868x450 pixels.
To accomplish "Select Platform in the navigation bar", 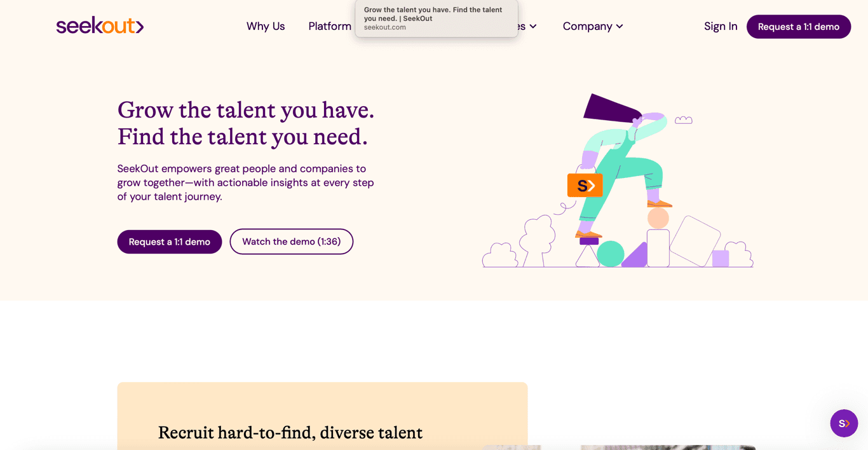I will 330,27.
